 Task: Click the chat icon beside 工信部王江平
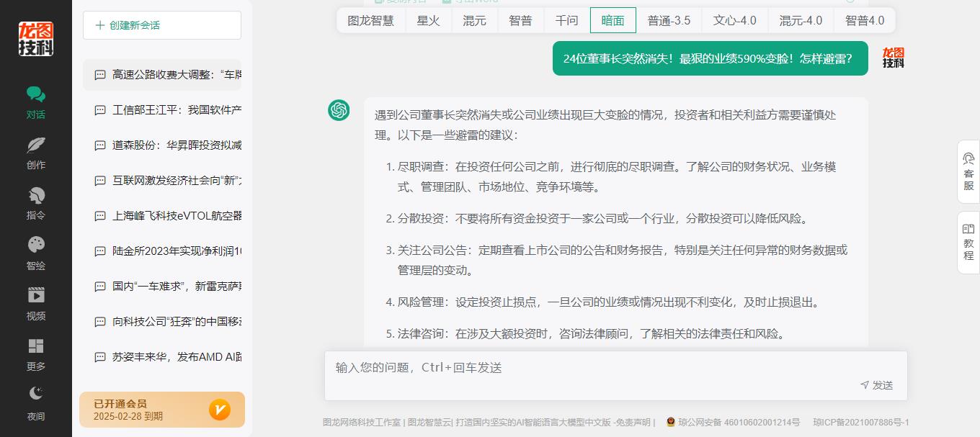click(100, 110)
